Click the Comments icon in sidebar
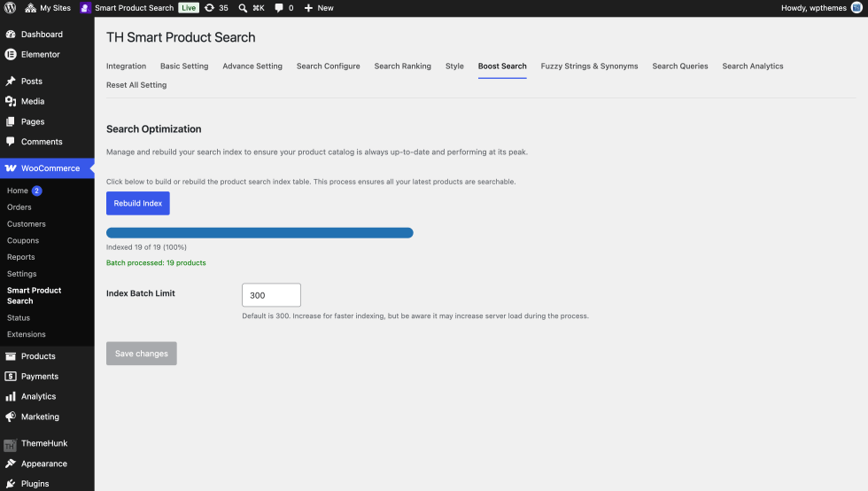Screen dimensions: 868x491 (11, 141)
